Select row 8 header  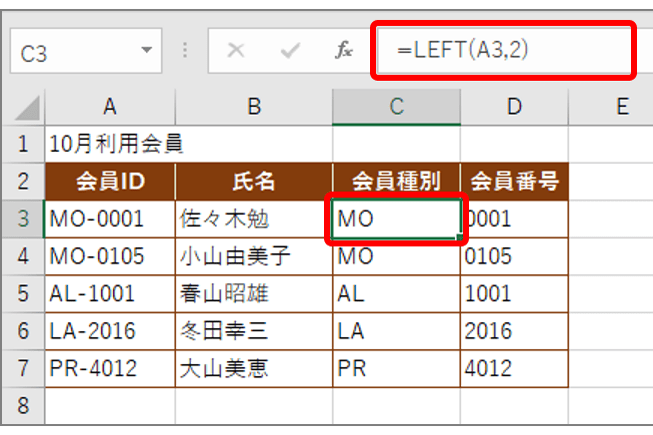coord(23,406)
